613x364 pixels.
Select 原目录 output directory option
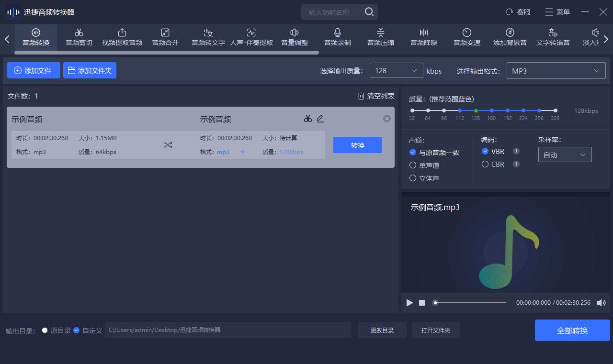(56, 330)
